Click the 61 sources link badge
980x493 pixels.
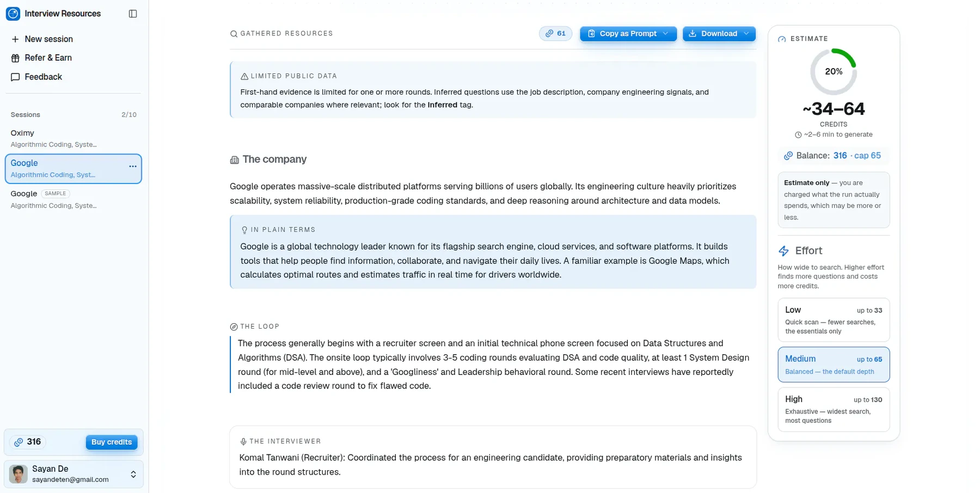click(555, 34)
